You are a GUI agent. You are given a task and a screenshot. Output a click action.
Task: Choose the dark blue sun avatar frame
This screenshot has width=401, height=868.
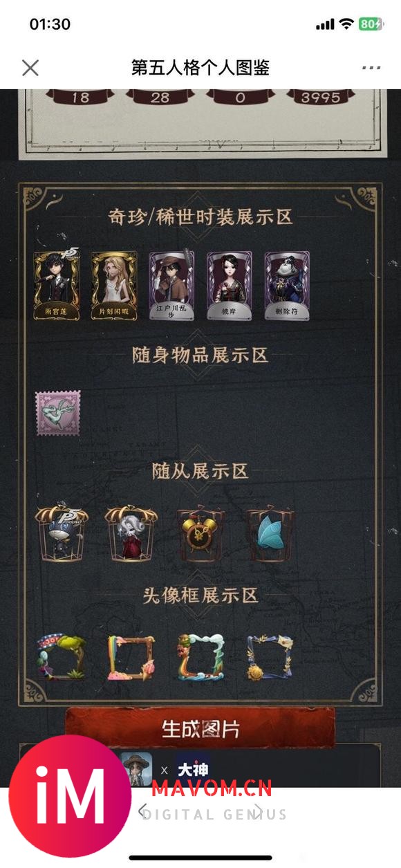click(x=270, y=657)
